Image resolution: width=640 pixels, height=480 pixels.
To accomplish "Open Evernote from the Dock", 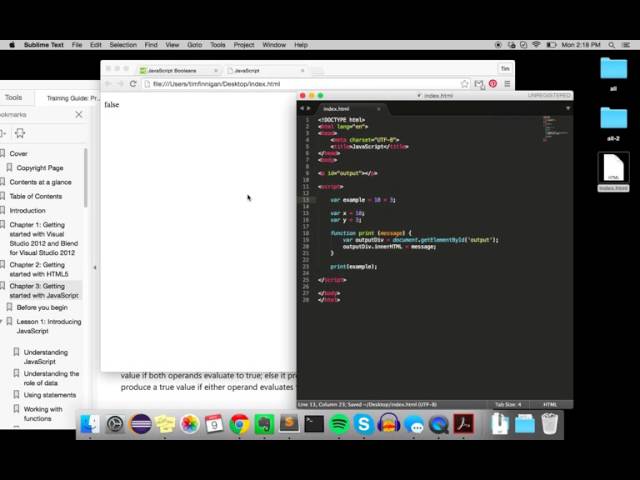I will tap(264, 424).
